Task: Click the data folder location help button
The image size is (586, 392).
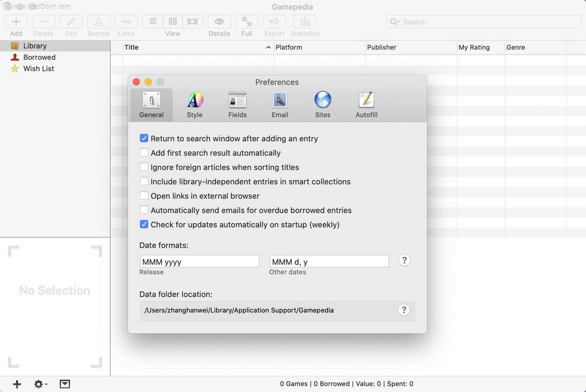Action: [x=403, y=310]
